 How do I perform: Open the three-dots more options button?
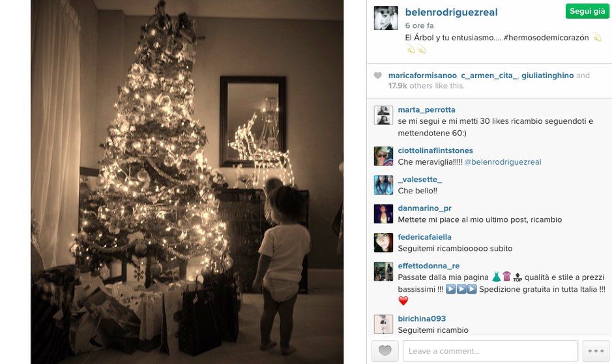596,351
